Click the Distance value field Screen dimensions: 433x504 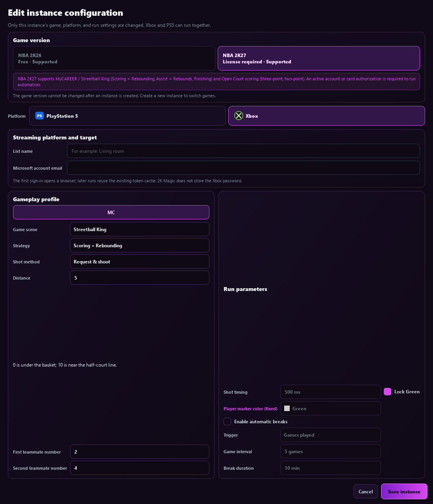(x=140, y=278)
